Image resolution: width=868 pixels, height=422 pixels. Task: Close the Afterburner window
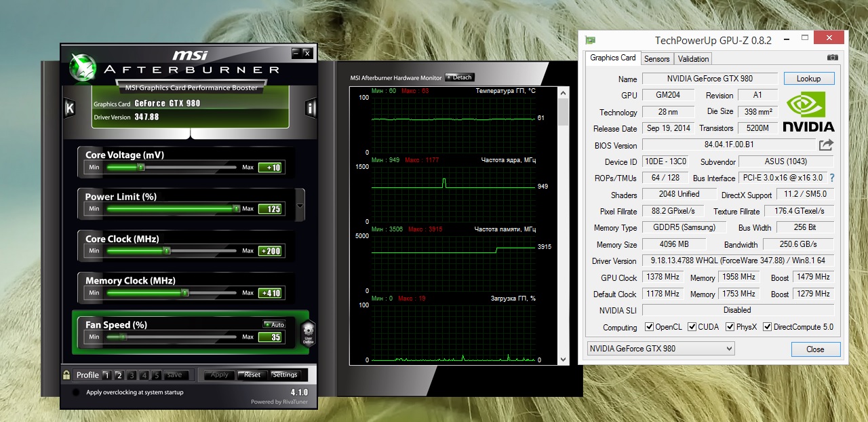click(x=307, y=52)
